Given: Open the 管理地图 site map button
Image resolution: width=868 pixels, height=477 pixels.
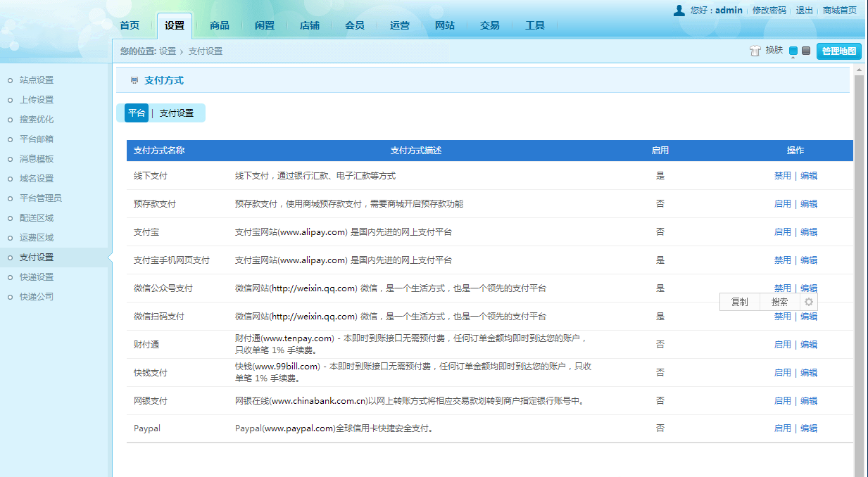Looking at the screenshot, I should pyautogui.click(x=838, y=51).
